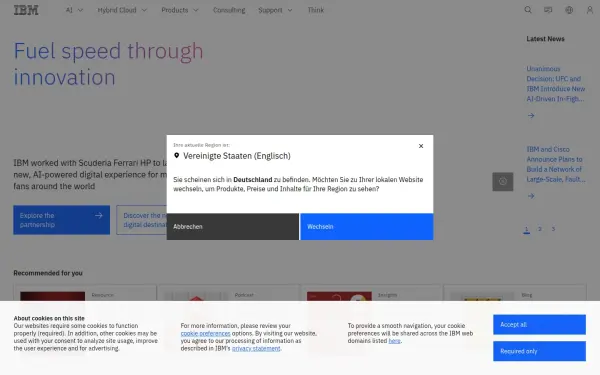Viewport: 600px width, 375px height.
Task: Open the privacy statement link
Action: [256, 348]
